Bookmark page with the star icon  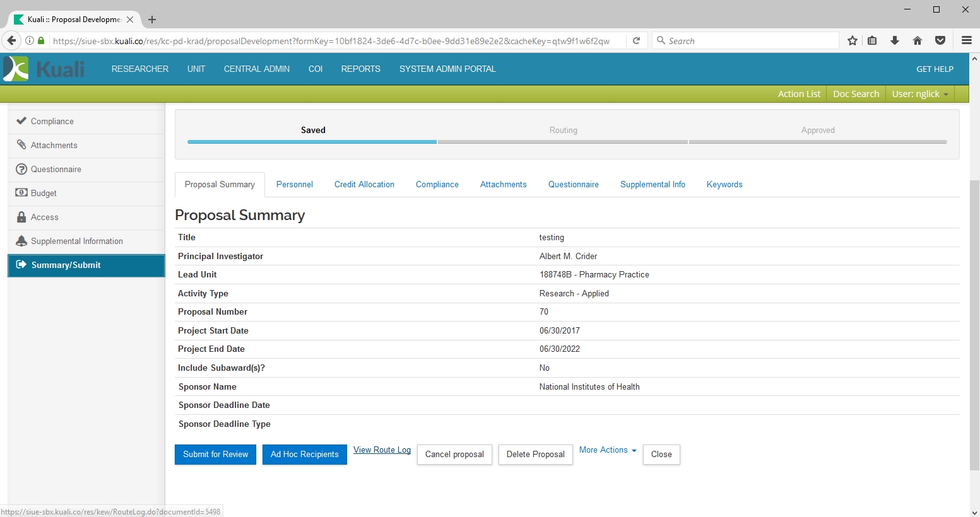[853, 40]
